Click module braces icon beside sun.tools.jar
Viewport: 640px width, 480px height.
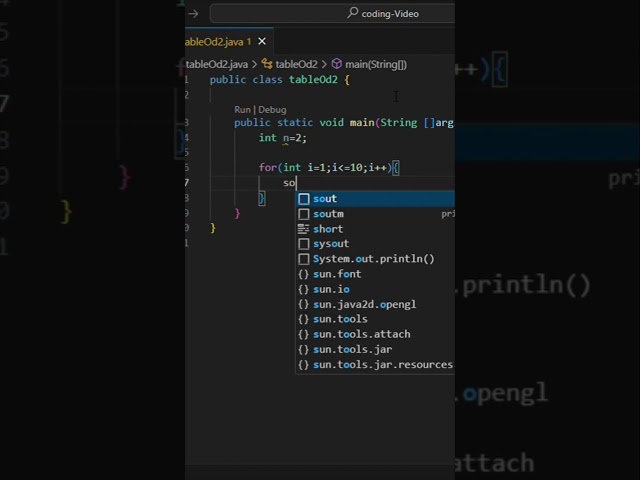tap(303, 349)
